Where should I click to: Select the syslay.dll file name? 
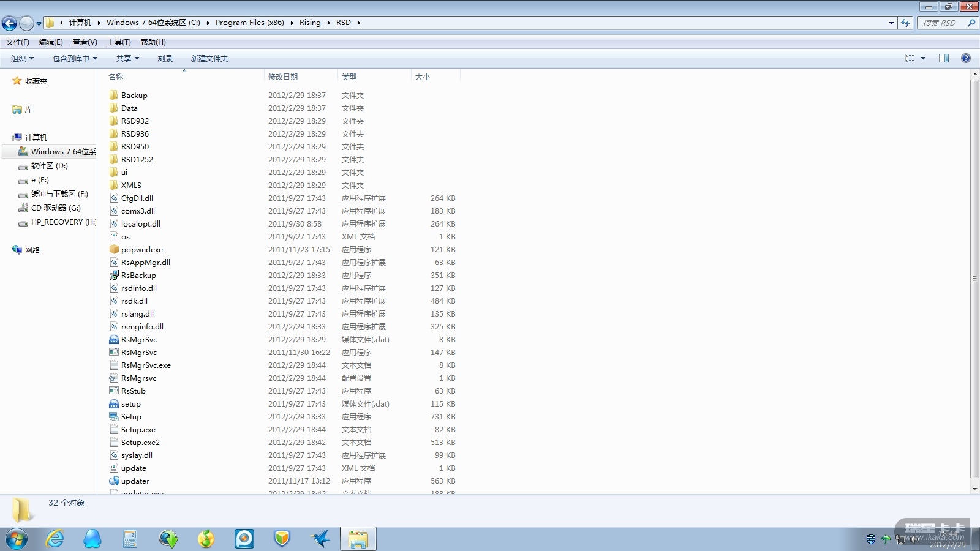137,455
